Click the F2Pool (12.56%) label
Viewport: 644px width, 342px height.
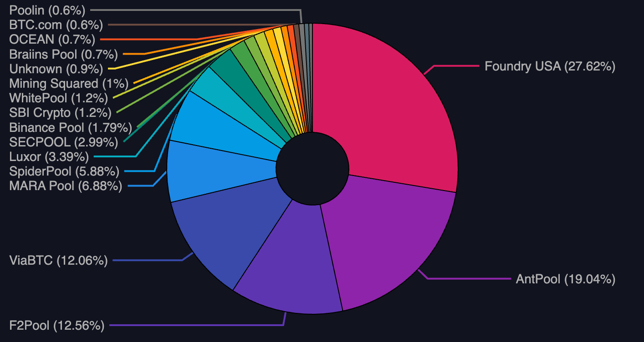point(57,325)
